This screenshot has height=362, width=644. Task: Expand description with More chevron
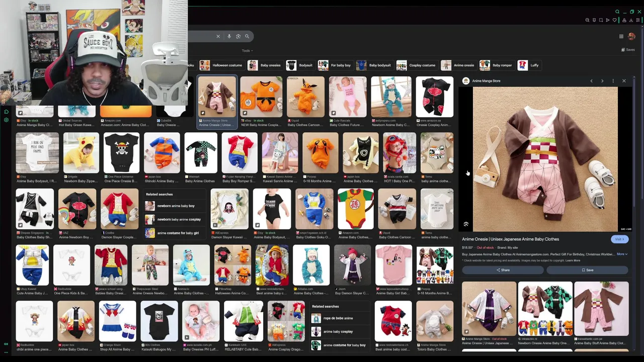point(622,254)
